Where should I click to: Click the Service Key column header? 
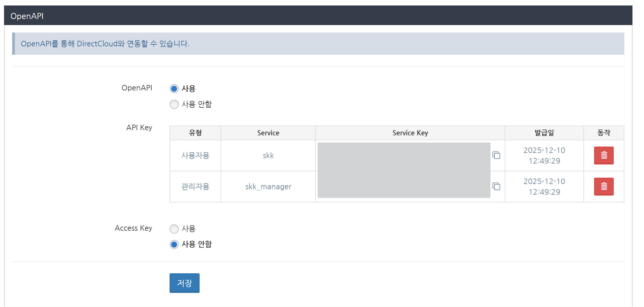(x=410, y=133)
